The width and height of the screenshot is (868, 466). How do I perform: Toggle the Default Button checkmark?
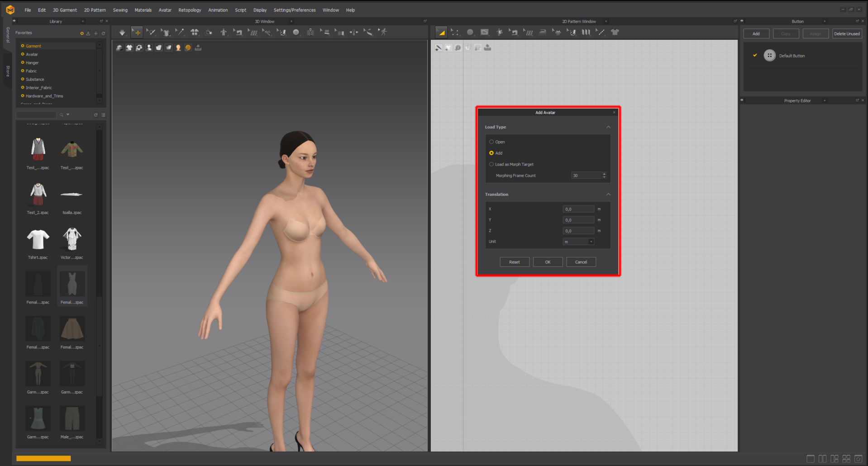tap(755, 56)
